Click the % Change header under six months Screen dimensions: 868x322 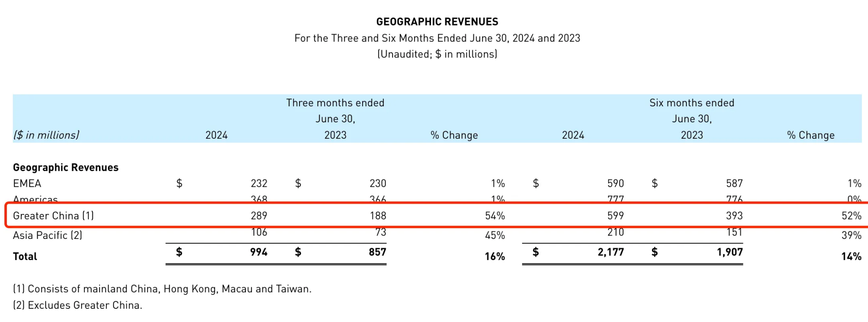point(811,135)
